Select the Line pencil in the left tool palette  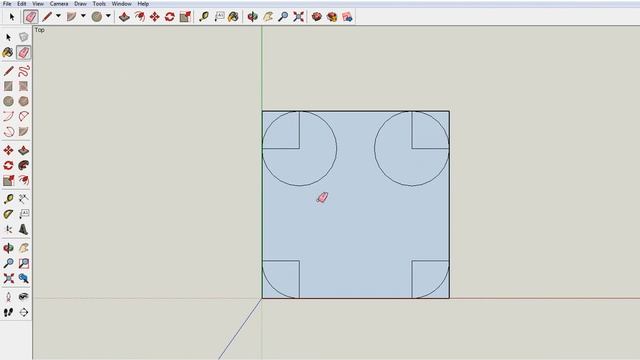[8, 71]
